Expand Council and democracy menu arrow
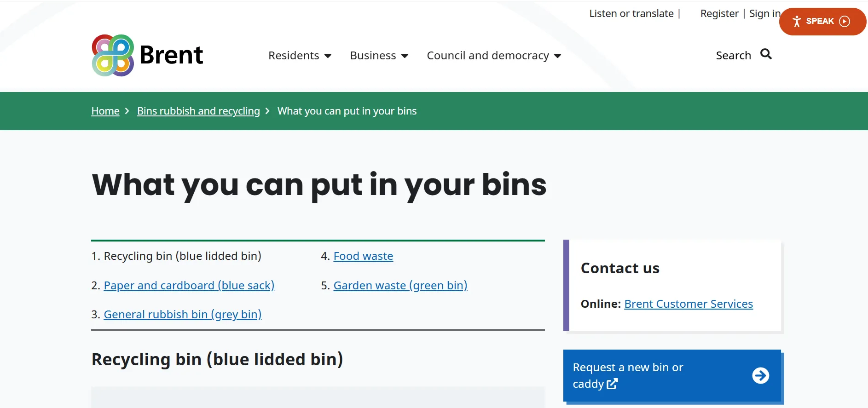Screen dimensions: 868x408 click(x=557, y=56)
